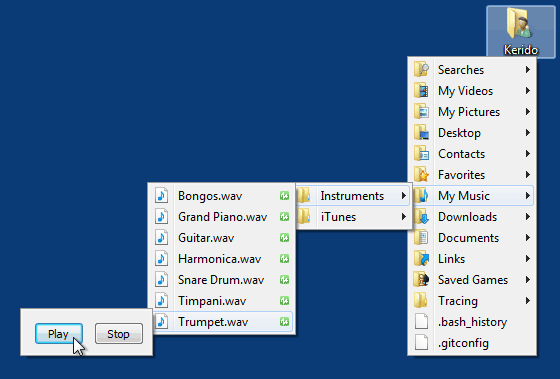Open the Instruments menu entry

(352, 196)
